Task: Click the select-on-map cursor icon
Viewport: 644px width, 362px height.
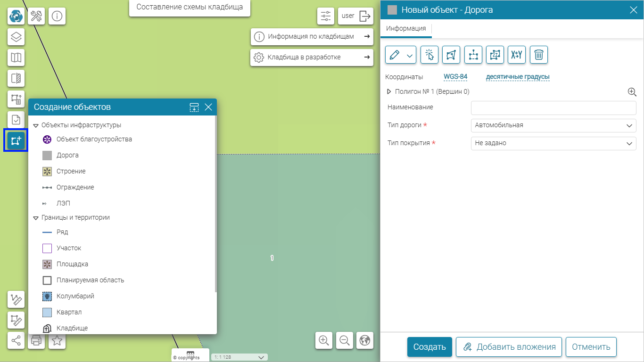Action: pyautogui.click(x=429, y=55)
